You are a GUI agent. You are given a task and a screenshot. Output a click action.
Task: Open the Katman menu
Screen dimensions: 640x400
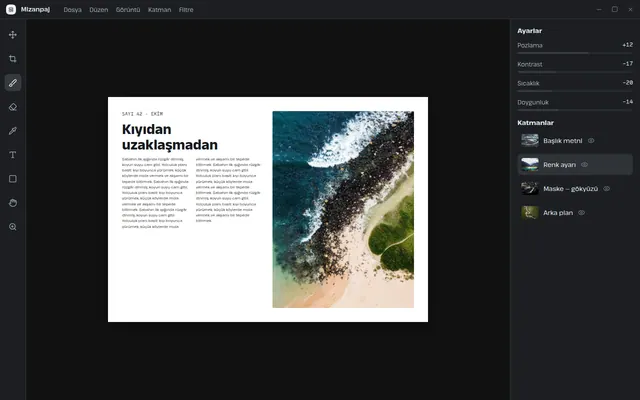159,10
